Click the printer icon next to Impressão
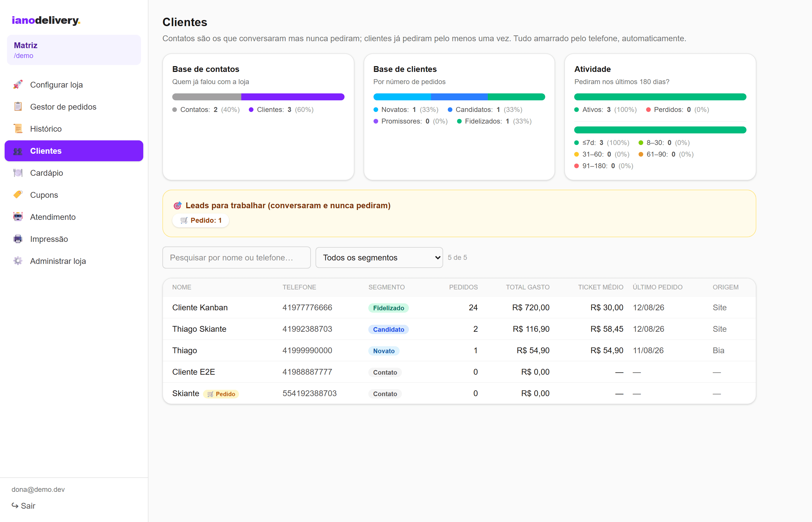 [x=18, y=239]
